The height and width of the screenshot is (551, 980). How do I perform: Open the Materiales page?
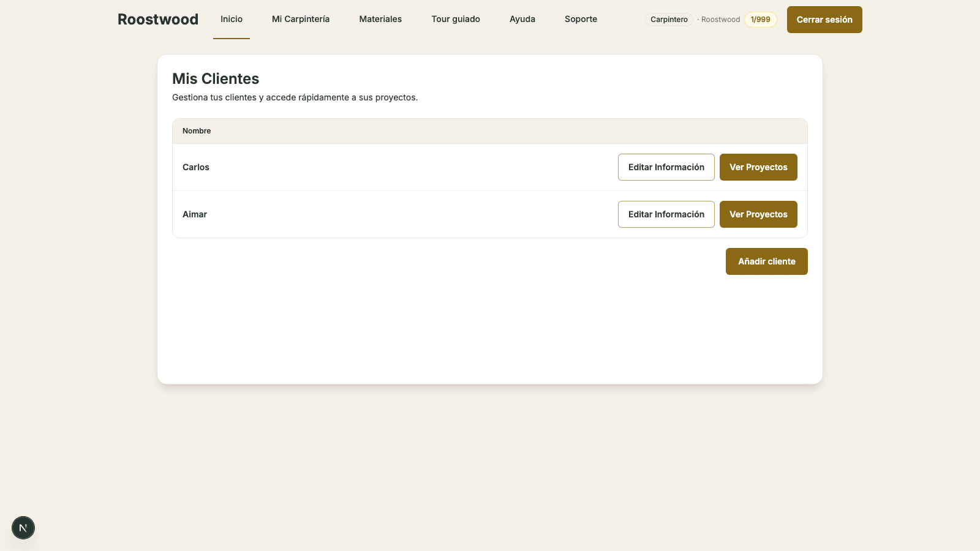tap(380, 19)
